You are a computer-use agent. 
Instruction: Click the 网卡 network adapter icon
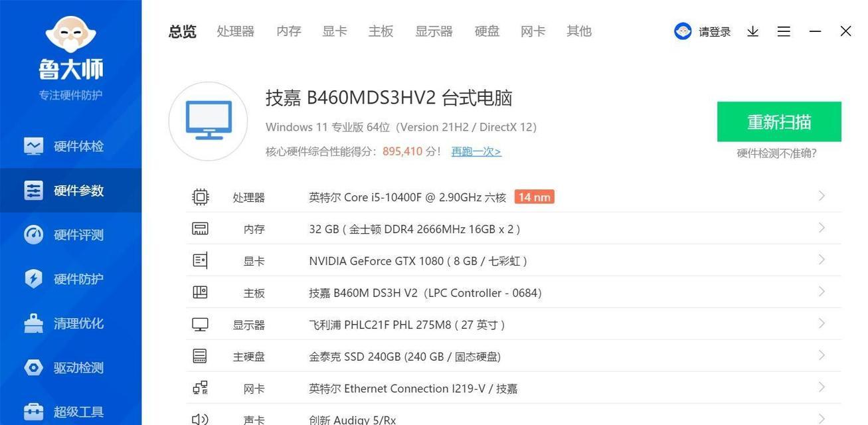point(200,388)
